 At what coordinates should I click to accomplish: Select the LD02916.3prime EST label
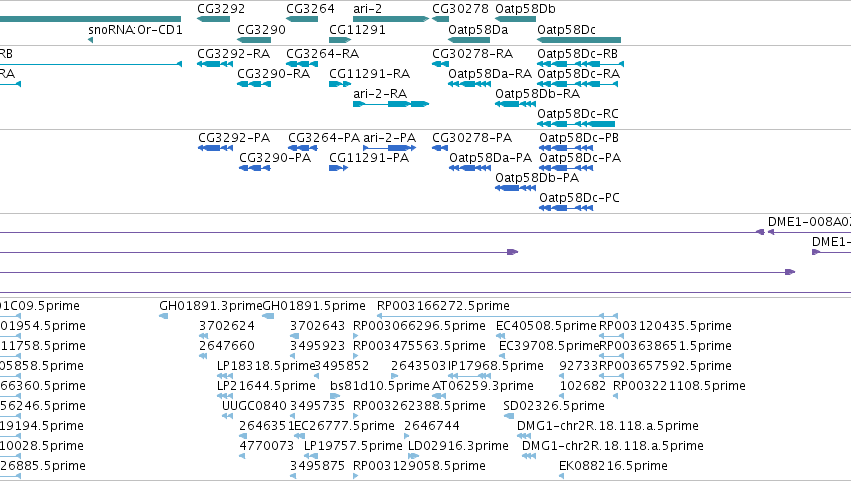coord(459,447)
